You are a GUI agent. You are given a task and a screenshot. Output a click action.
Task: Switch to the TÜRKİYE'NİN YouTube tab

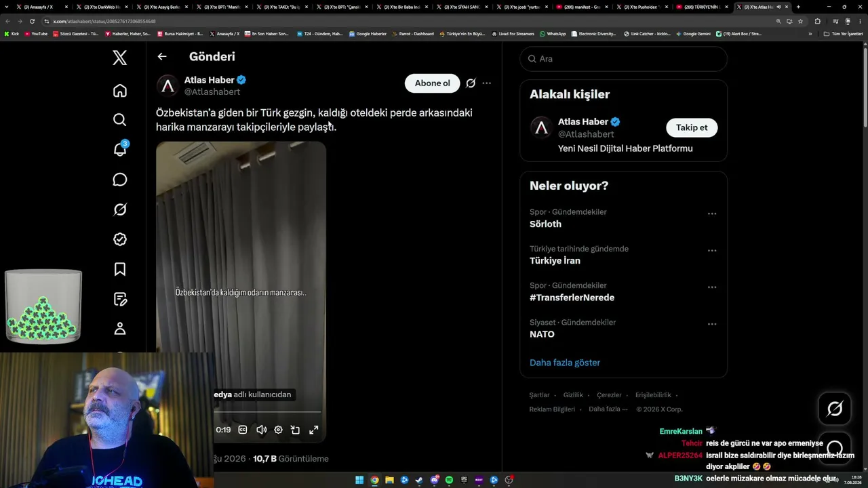702,7
